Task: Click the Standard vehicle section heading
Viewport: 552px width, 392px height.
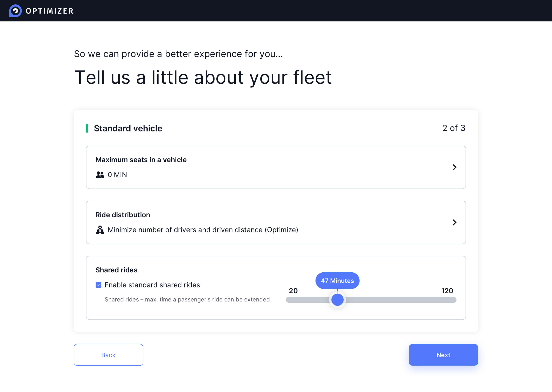Action: [128, 128]
